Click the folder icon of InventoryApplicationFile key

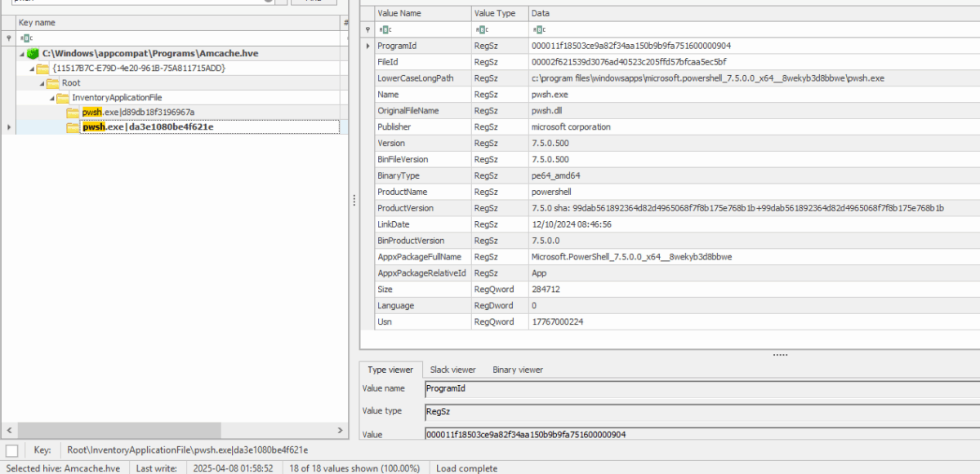click(64, 97)
